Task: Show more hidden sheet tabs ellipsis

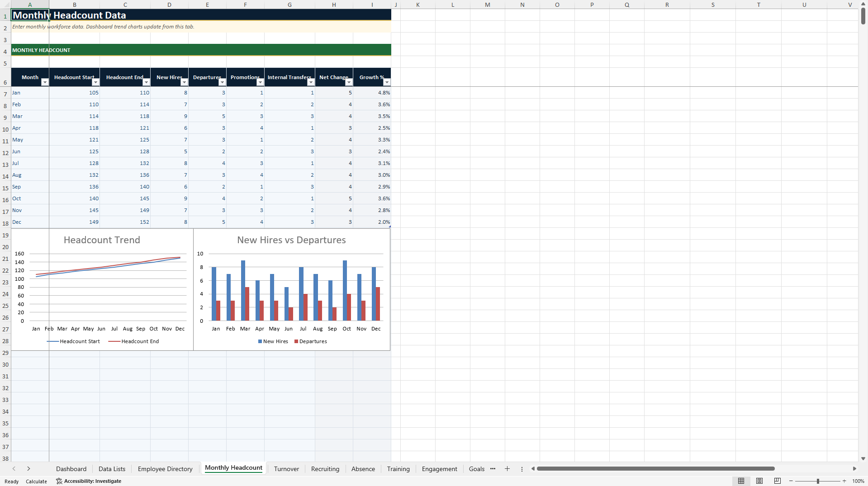Action: [x=493, y=469]
